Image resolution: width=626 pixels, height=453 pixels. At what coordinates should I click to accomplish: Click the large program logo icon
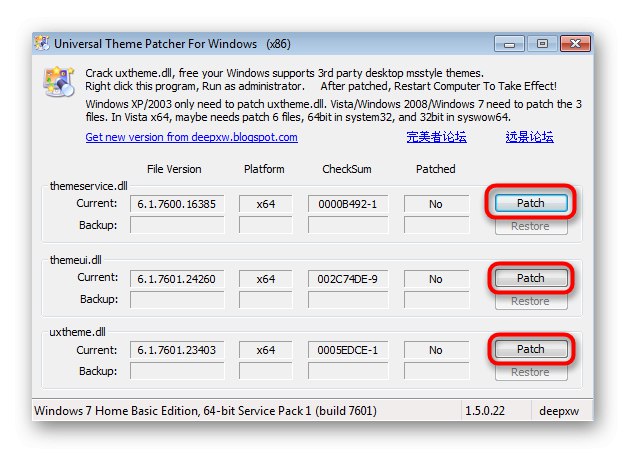(x=59, y=82)
